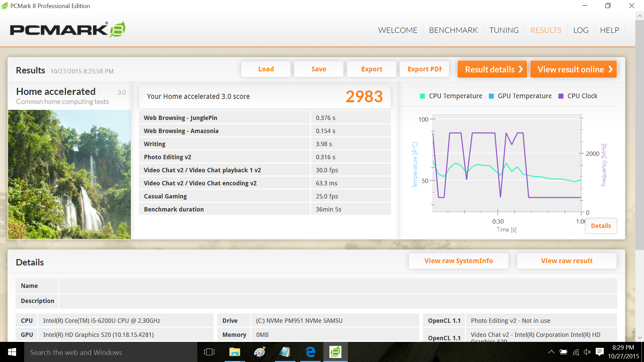Click the PCMark 8 logo
The width and height of the screenshot is (644, 362).
(67, 29)
